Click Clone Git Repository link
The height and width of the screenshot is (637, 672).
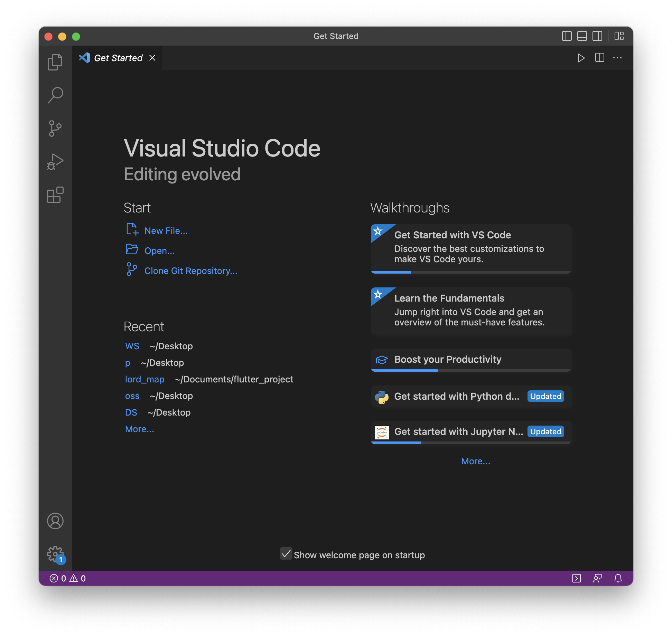pyautogui.click(x=191, y=271)
